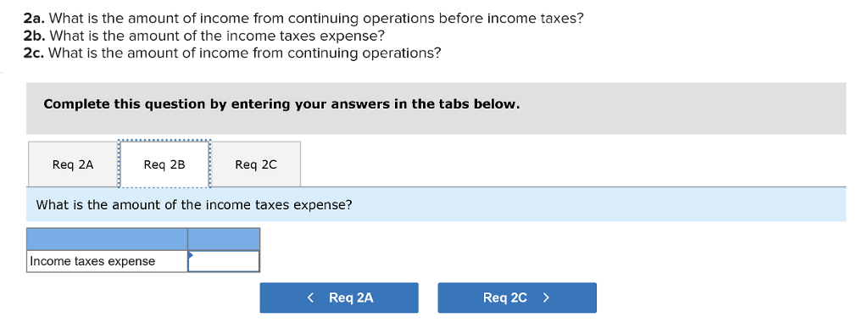This screenshot has width=868, height=334.
Task: Click the question 2c text about continuing operations income
Action: click(245, 53)
